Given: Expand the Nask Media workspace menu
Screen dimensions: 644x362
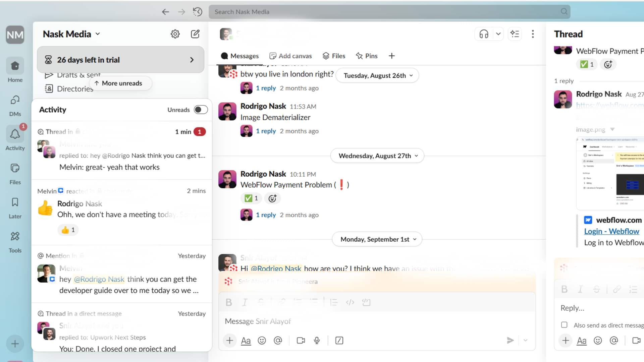Looking at the screenshot, I should (71, 34).
